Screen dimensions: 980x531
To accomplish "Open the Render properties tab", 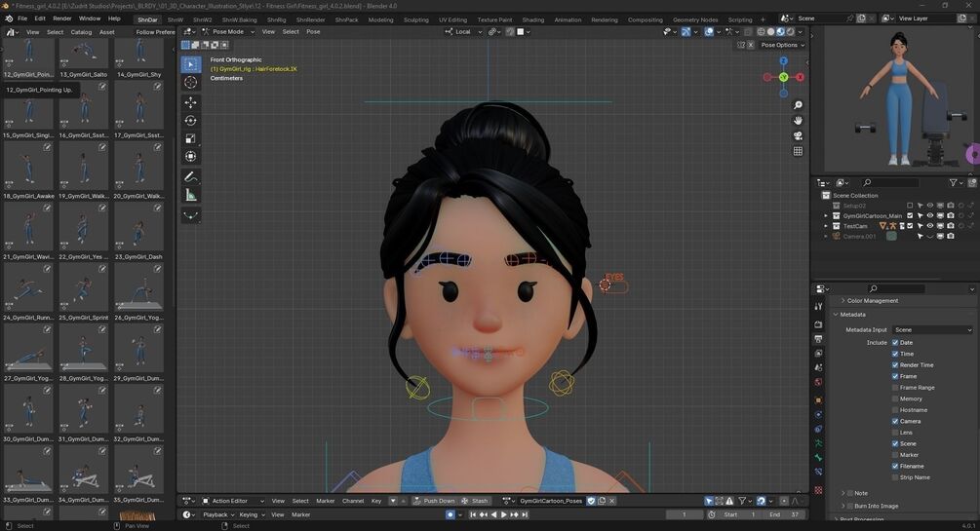I will (819, 324).
